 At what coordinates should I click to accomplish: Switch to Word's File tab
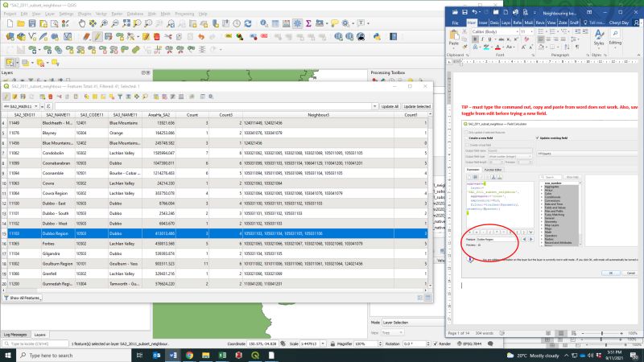455,23
